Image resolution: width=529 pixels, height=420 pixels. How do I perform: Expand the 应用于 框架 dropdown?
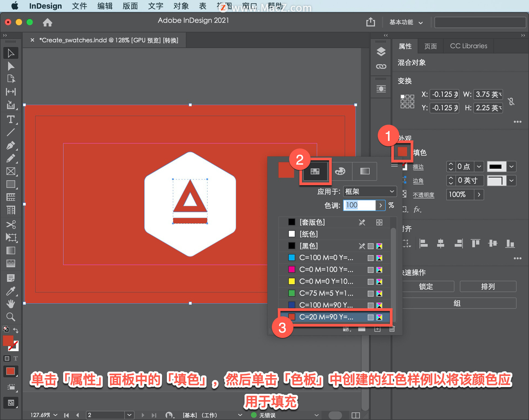[x=369, y=192]
